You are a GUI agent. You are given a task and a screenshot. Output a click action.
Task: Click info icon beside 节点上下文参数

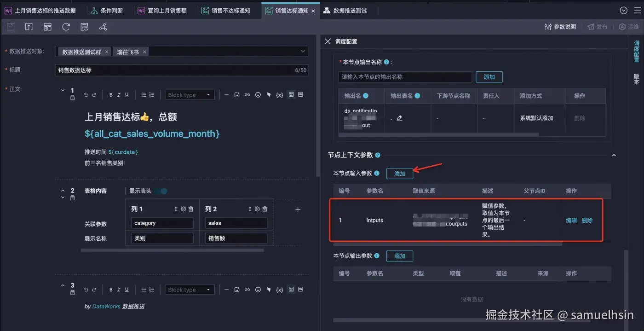tap(378, 155)
